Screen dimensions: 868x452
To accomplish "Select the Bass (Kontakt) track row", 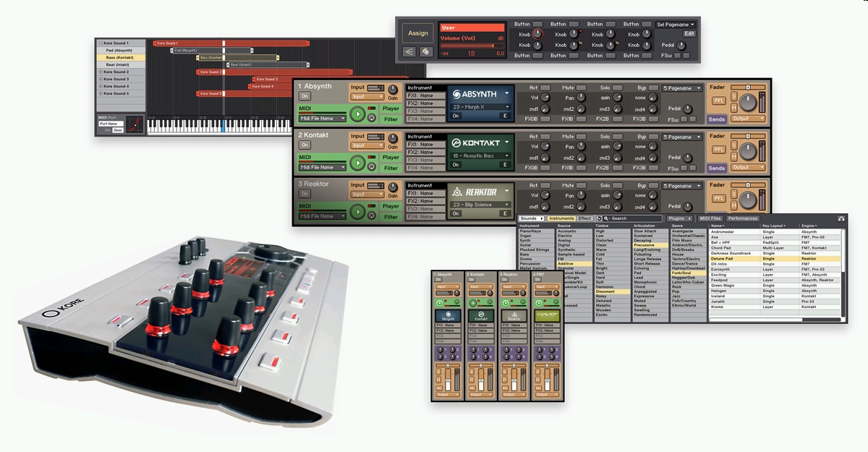I will pyautogui.click(x=121, y=57).
